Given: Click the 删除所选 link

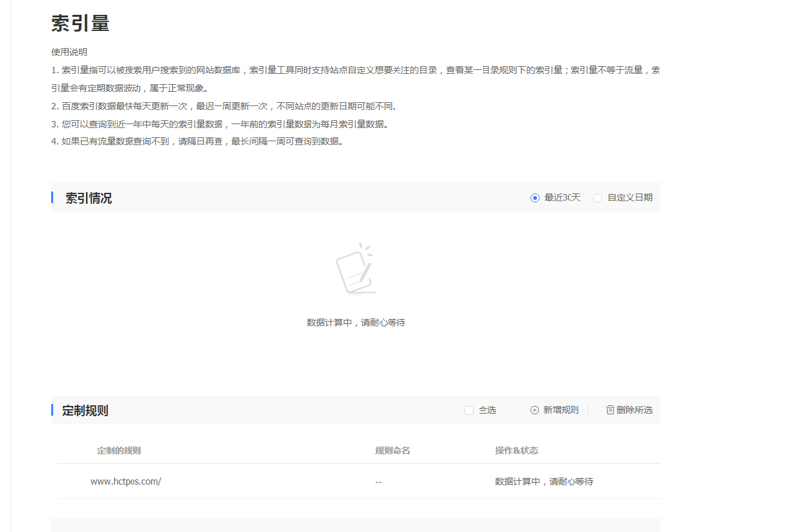Looking at the screenshot, I should (635, 410).
